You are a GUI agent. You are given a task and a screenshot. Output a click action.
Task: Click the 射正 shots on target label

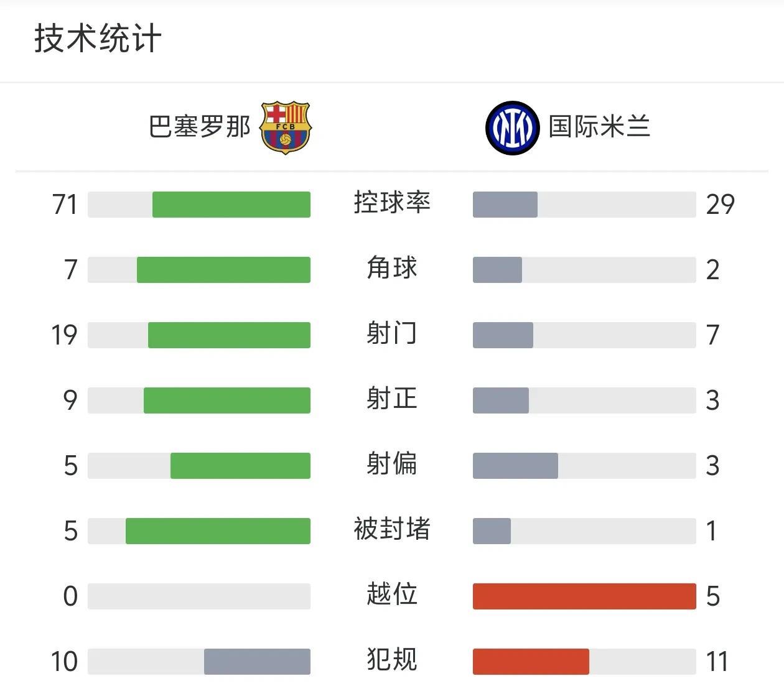click(x=392, y=399)
